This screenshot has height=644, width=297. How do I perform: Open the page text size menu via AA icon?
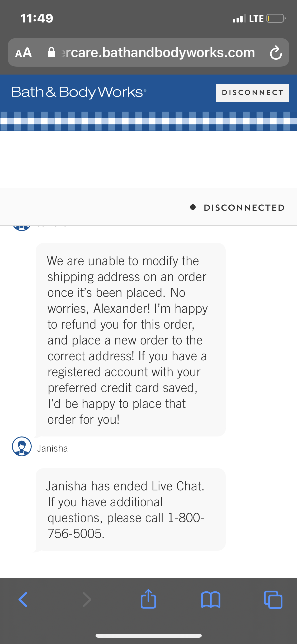(23, 52)
